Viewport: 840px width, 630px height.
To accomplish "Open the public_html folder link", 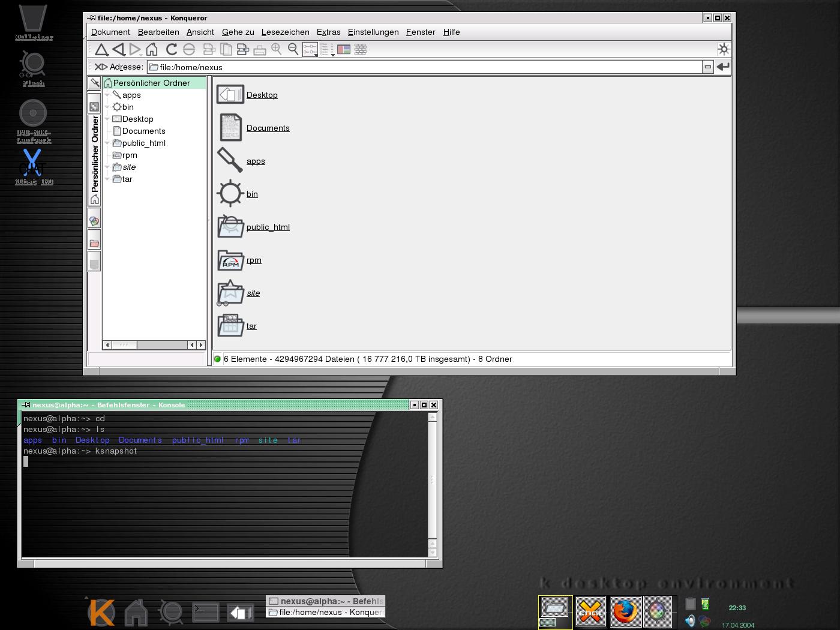I will point(268,227).
